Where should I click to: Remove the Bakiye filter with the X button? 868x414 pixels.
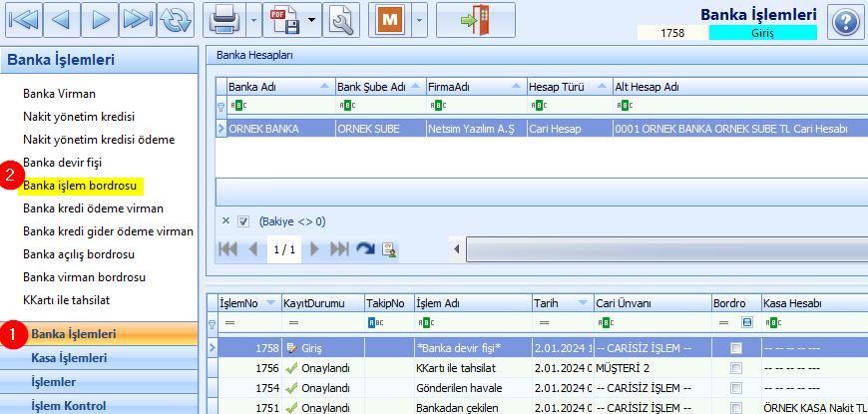pyautogui.click(x=224, y=221)
